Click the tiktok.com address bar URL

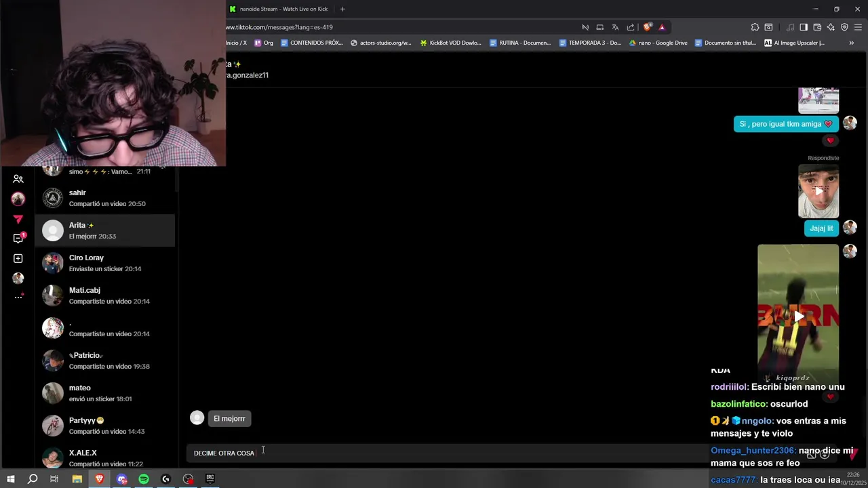(279, 27)
